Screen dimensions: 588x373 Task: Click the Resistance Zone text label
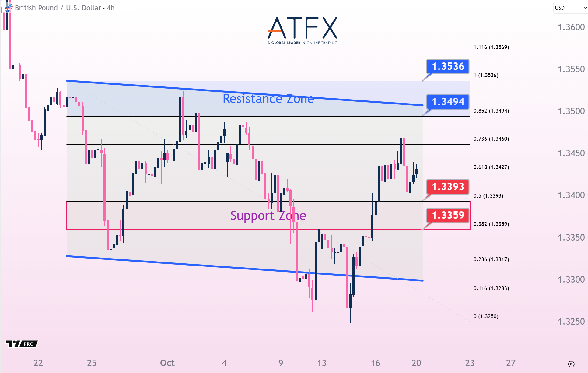[x=268, y=99]
